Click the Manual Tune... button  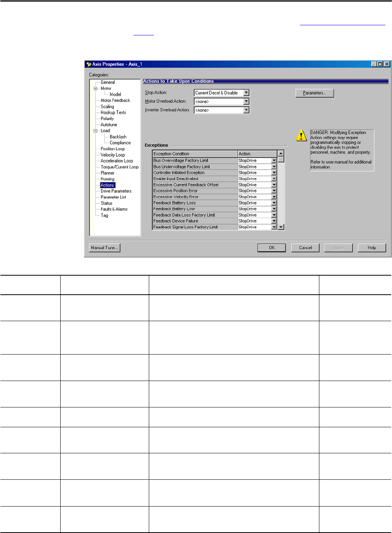tap(105, 248)
